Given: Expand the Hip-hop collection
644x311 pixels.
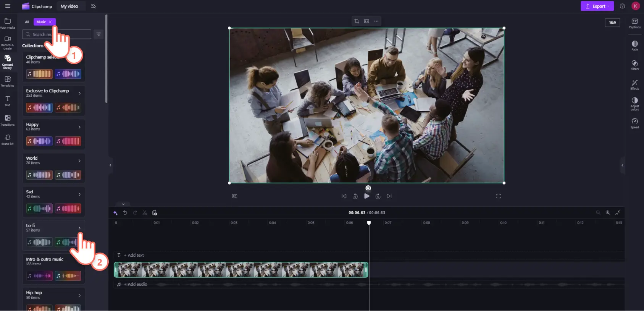Looking at the screenshot, I should point(79,295).
